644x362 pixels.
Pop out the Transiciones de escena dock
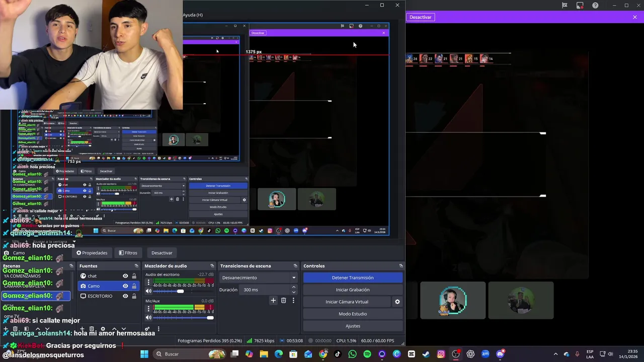coord(295,266)
